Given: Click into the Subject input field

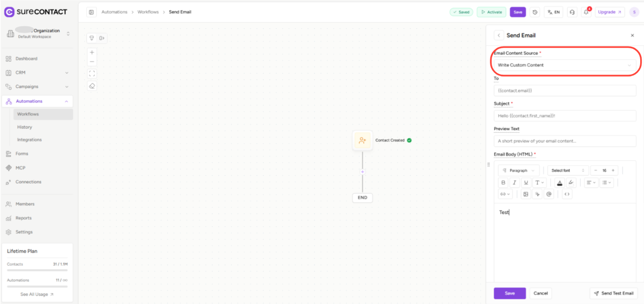Looking at the screenshot, I should (565, 116).
